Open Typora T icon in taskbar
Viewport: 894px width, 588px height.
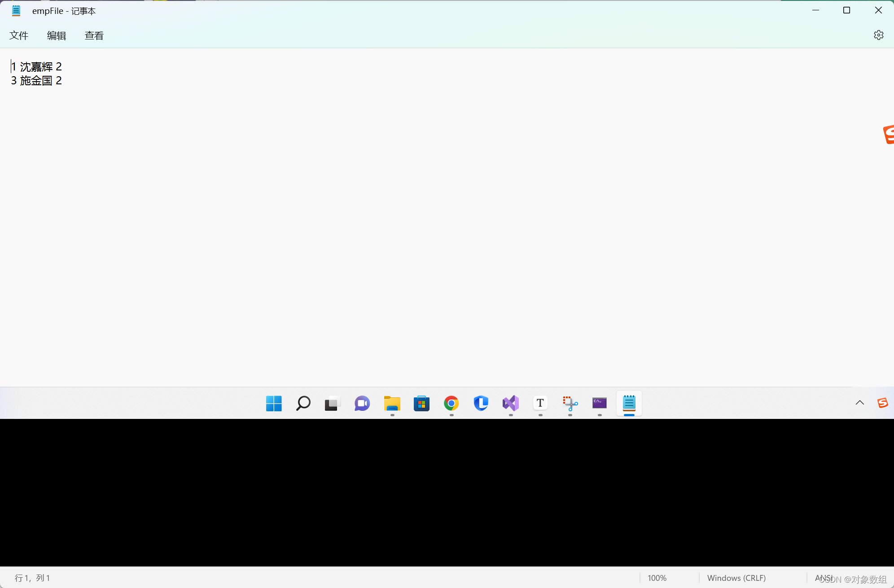point(540,403)
